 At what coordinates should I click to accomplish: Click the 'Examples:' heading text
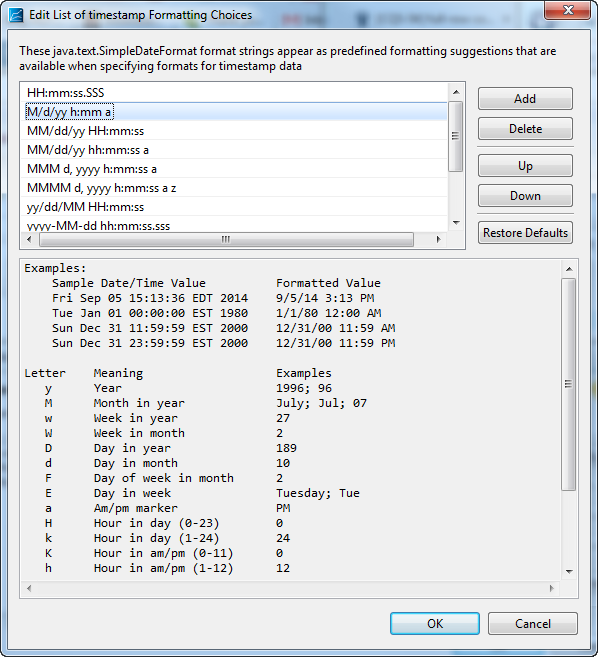pyautogui.click(x=55, y=268)
